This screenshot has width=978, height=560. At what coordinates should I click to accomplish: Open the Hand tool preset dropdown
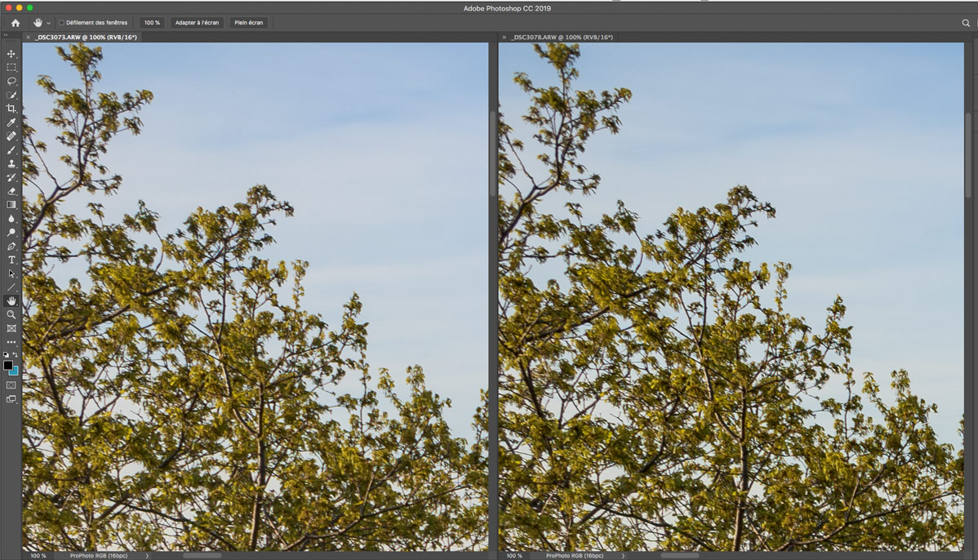[48, 23]
